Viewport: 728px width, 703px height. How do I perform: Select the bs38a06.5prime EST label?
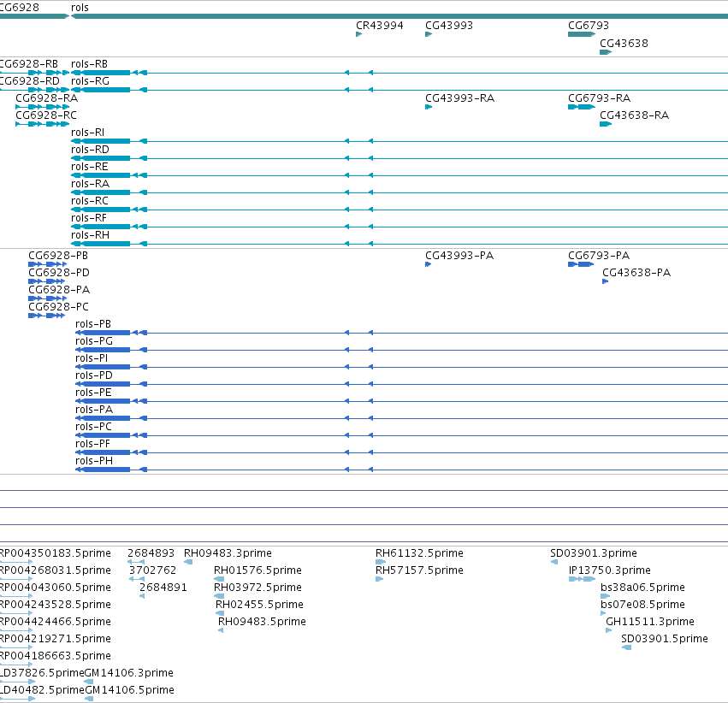642,587
